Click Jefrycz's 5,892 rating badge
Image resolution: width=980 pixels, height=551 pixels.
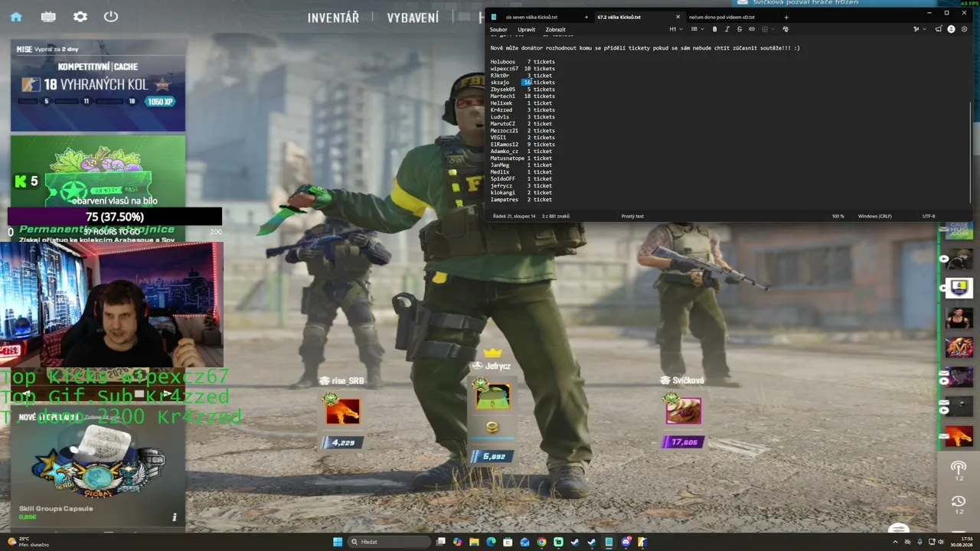(x=492, y=456)
